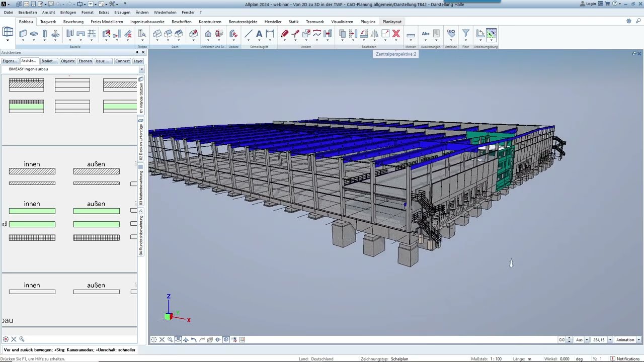This screenshot has width=644, height=362.
Task: Select the Wall tool in Bauteile
Action: click(x=23, y=34)
